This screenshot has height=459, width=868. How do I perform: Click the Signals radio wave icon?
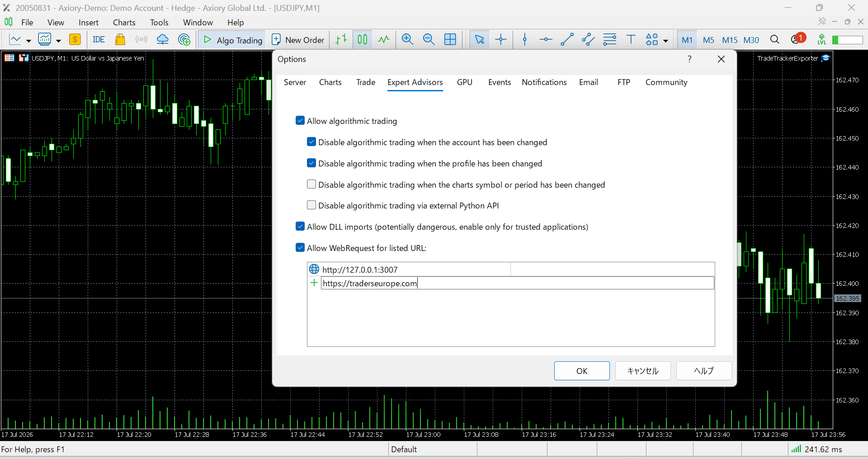pos(142,40)
